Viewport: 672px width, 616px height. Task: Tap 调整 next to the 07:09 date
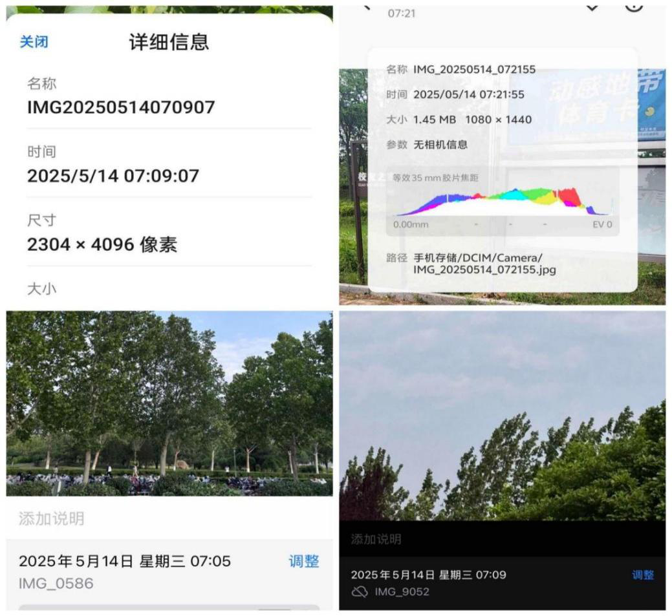[642, 575]
